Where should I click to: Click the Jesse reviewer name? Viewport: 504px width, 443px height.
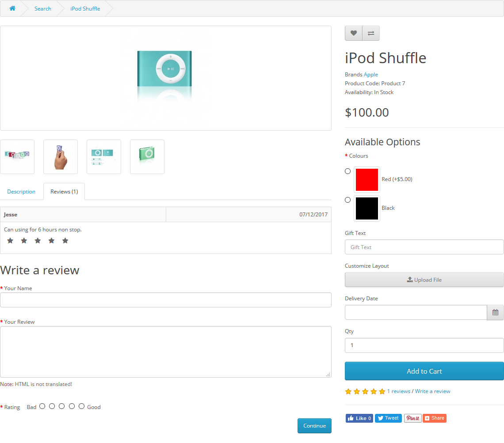[11, 215]
